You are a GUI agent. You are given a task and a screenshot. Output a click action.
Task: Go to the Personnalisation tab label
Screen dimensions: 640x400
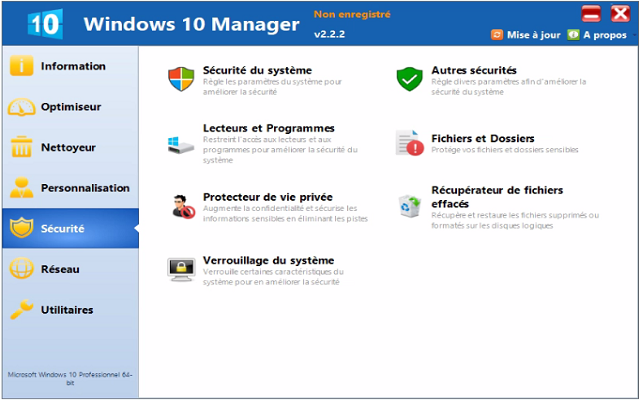[85, 188]
